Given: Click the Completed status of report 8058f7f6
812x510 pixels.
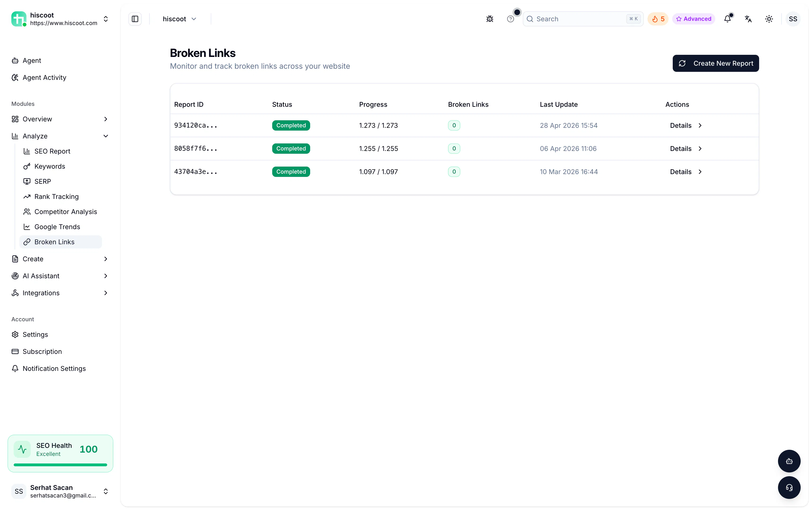Looking at the screenshot, I should tap(291, 149).
